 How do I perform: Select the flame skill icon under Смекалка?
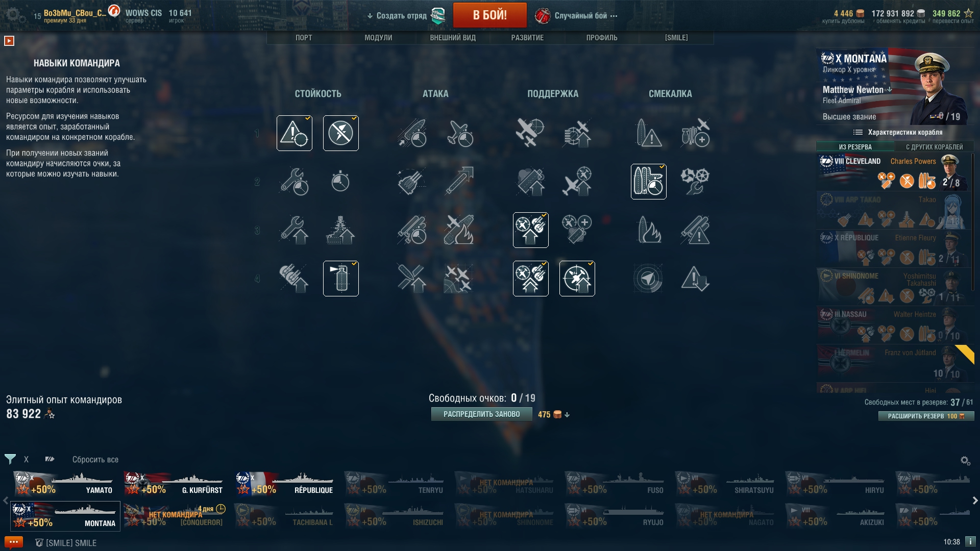(649, 230)
